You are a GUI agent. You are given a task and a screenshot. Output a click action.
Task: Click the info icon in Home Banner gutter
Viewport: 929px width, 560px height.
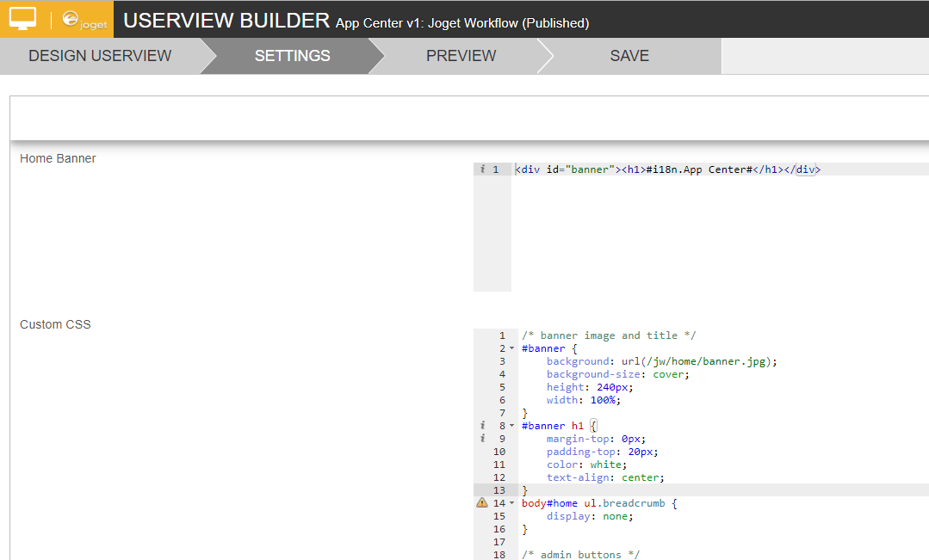click(483, 169)
